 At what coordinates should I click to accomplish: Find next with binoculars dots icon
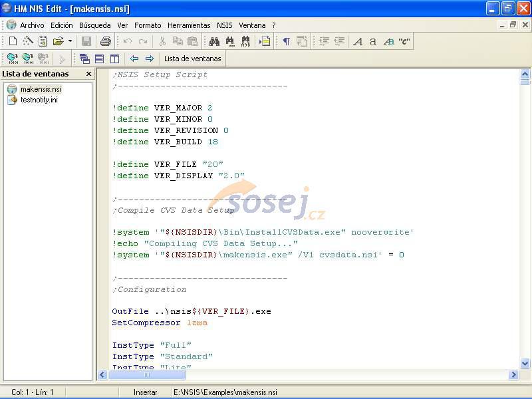(230, 41)
